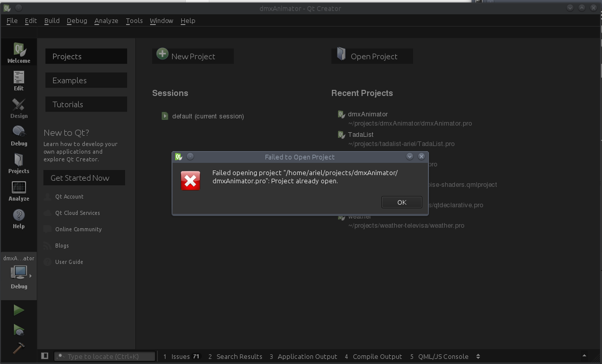Open the Help mode icon
This screenshot has height=364, width=602.
pos(19,219)
